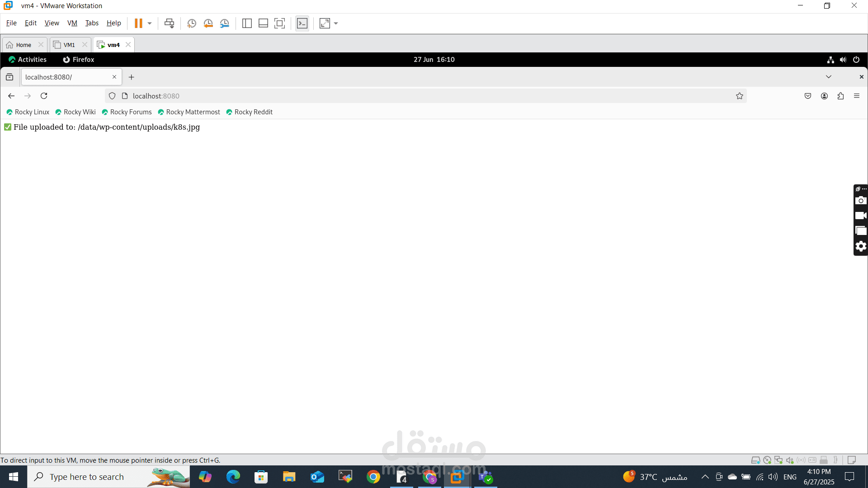Open the Rocky Reddit bookmark
This screenshot has width=868, height=488.
point(249,112)
